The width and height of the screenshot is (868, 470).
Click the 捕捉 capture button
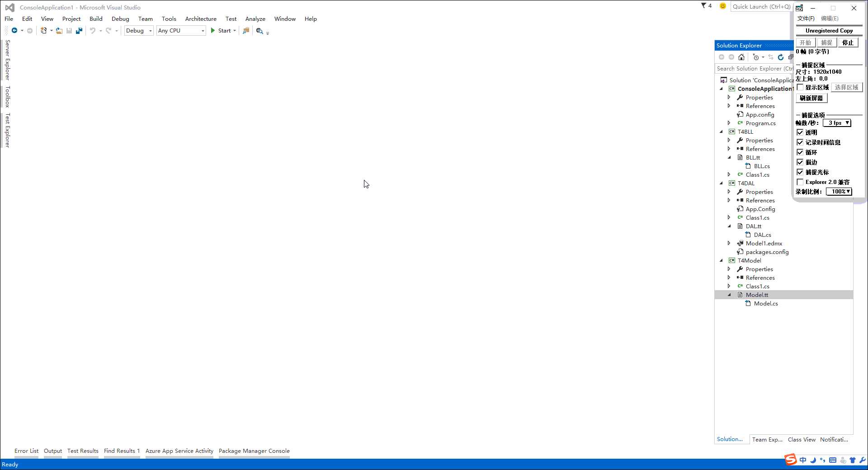(x=827, y=42)
